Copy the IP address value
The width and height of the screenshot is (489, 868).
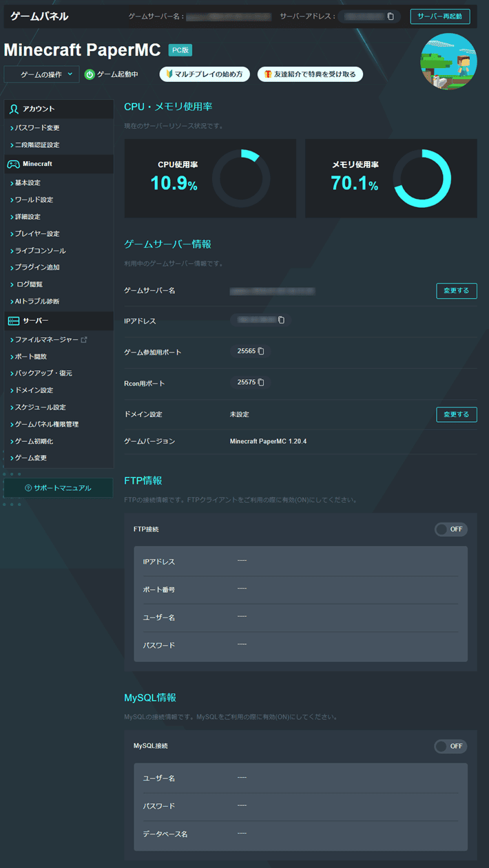pos(281,320)
